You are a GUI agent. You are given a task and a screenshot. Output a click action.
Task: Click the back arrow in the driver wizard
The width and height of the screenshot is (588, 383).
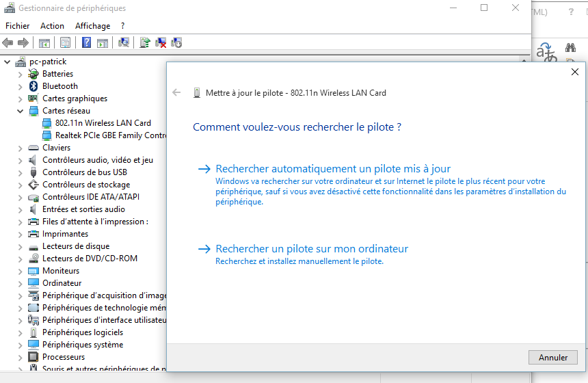tap(177, 93)
